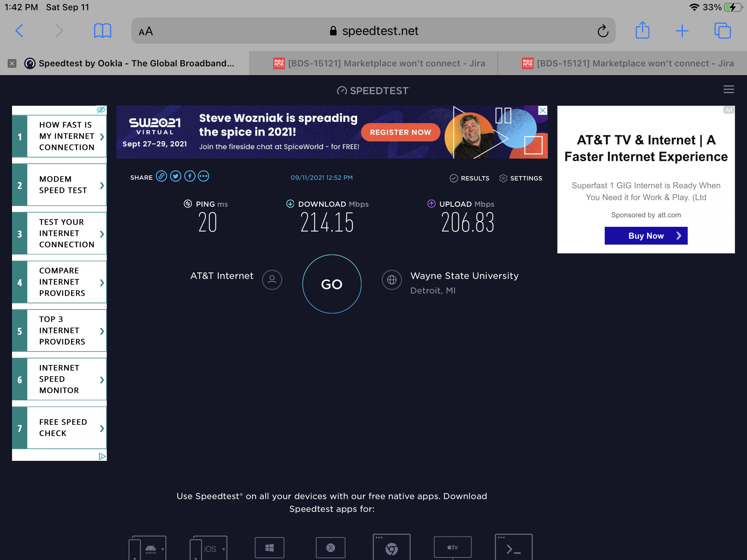The width and height of the screenshot is (747, 560).
Task: Get the Chrome Speedtest extension
Action: click(x=391, y=547)
